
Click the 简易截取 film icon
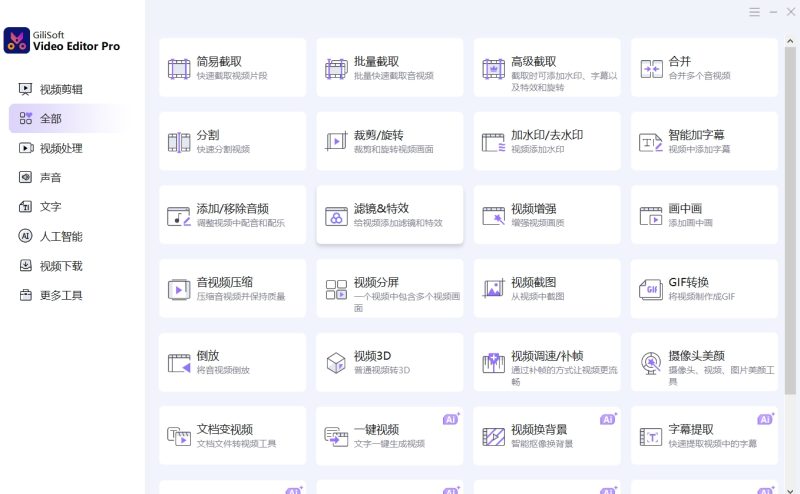click(179, 69)
